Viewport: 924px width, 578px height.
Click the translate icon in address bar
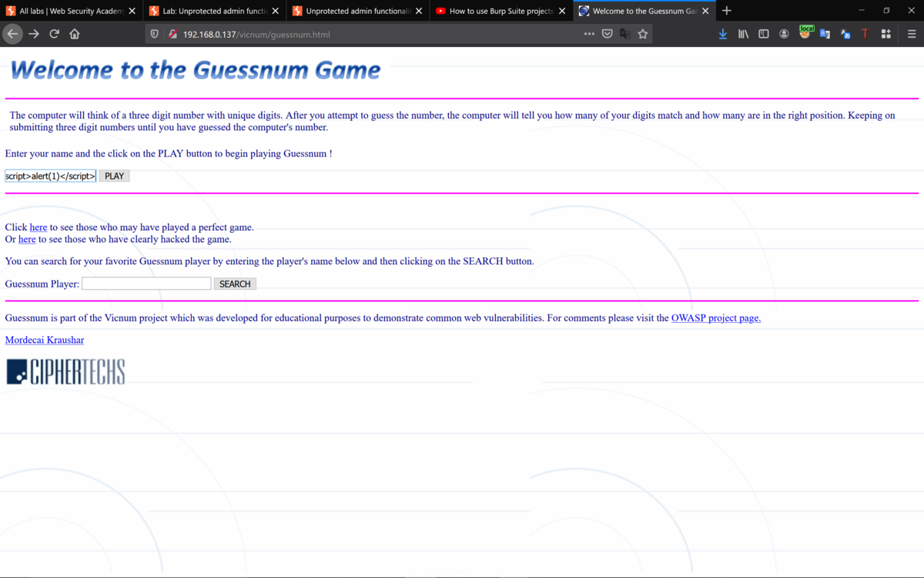click(624, 34)
